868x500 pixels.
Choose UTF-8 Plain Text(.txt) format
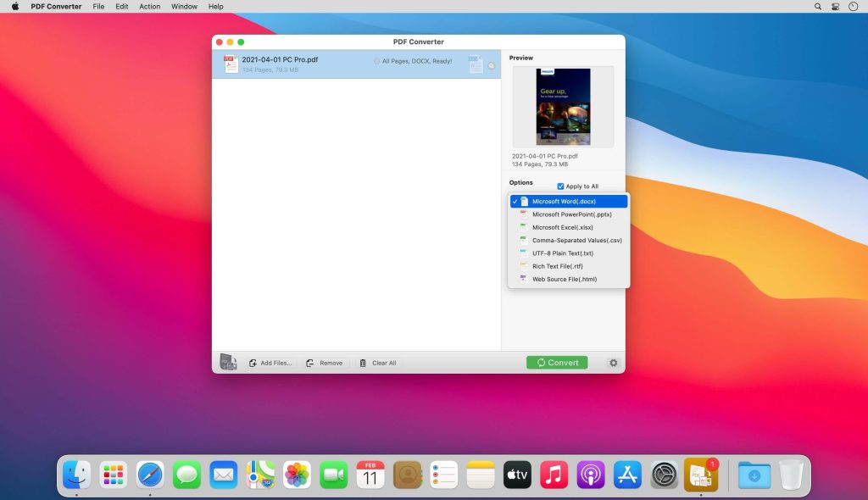click(x=563, y=253)
